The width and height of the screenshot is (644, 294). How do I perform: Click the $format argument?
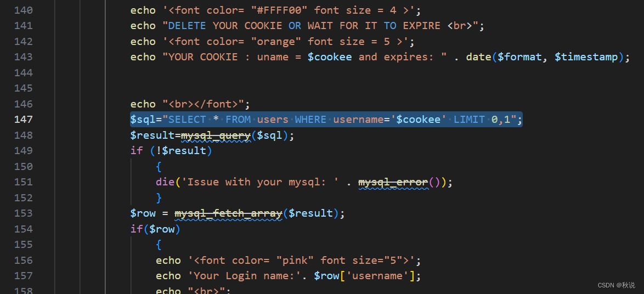(x=519, y=57)
